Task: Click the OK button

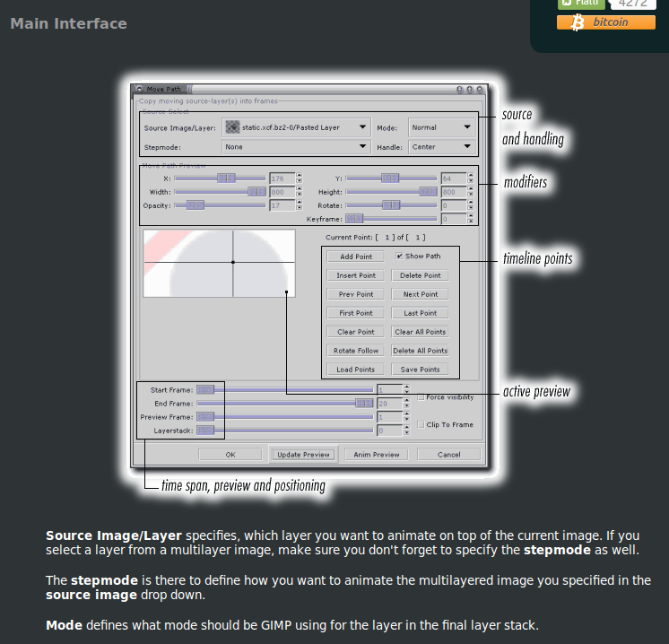Action: [230, 455]
